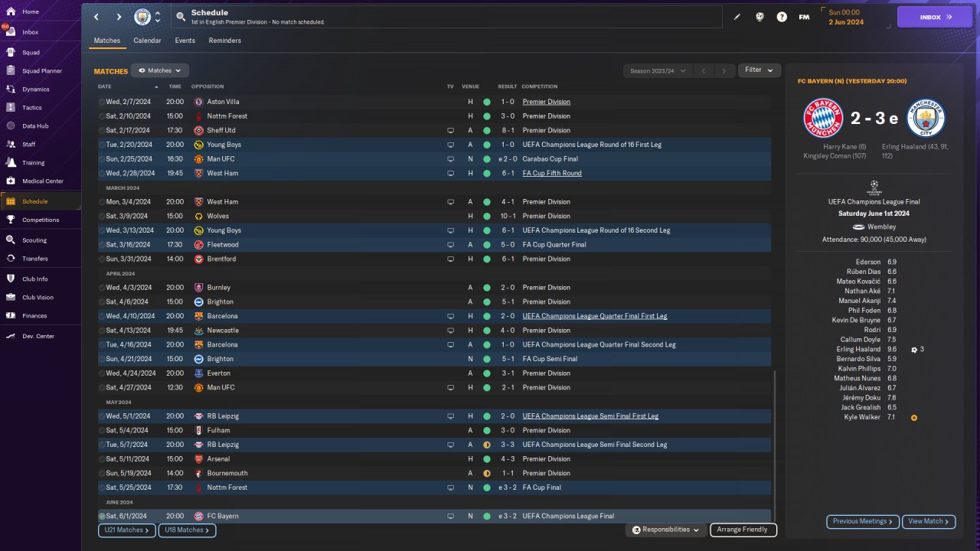Image resolution: width=980 pixels, height=551 pixels.
Task: Switch to the Events tab
Action: tap(185, 41)
